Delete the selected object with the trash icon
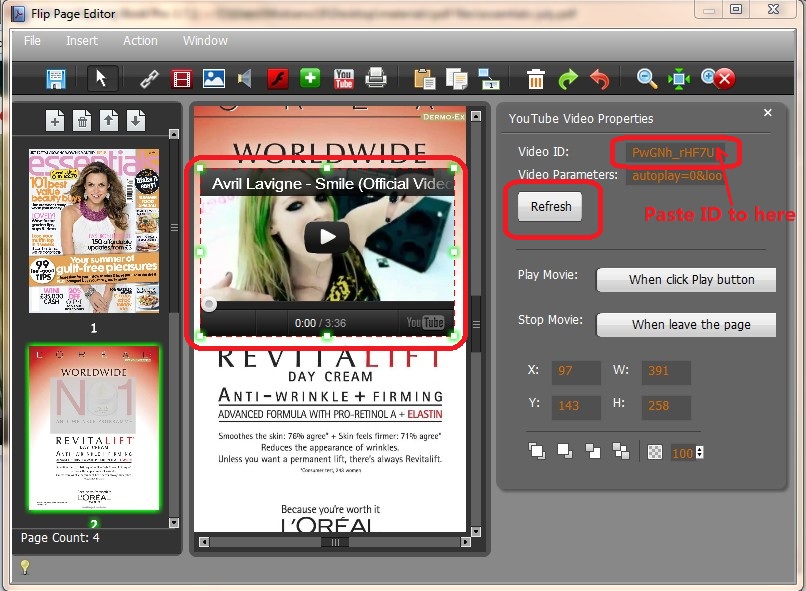This screenshot has height=591, width=806. (536, 79)
